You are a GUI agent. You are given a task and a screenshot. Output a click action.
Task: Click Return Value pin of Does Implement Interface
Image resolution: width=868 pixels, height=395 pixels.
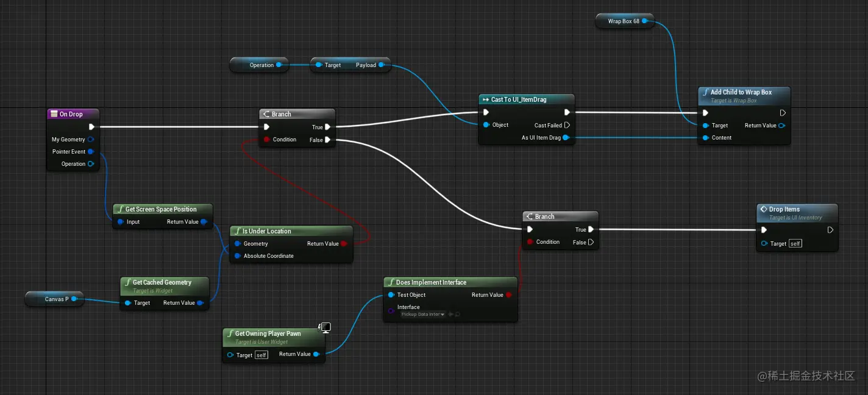(x=508, y=295)
